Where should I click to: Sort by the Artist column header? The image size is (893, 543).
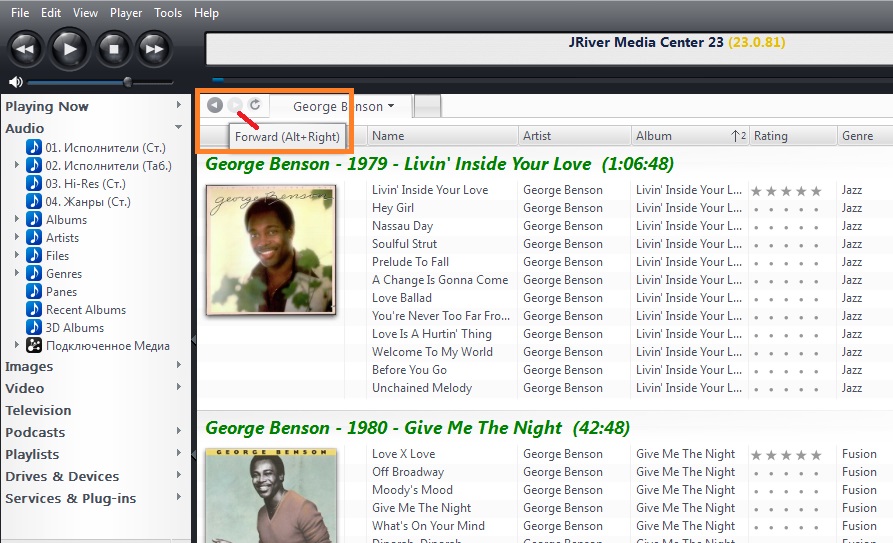click(x=537, y=136)
